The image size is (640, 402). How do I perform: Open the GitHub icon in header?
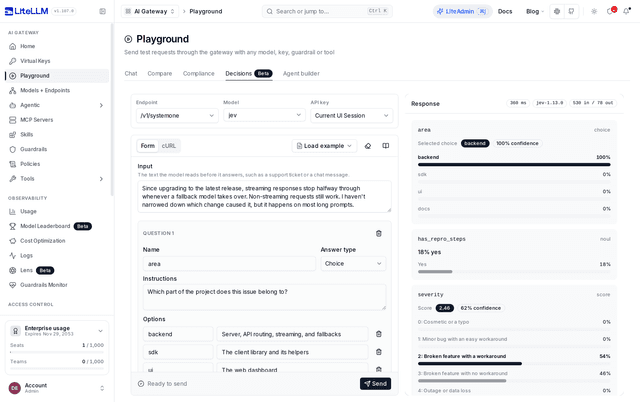(571, 11)
